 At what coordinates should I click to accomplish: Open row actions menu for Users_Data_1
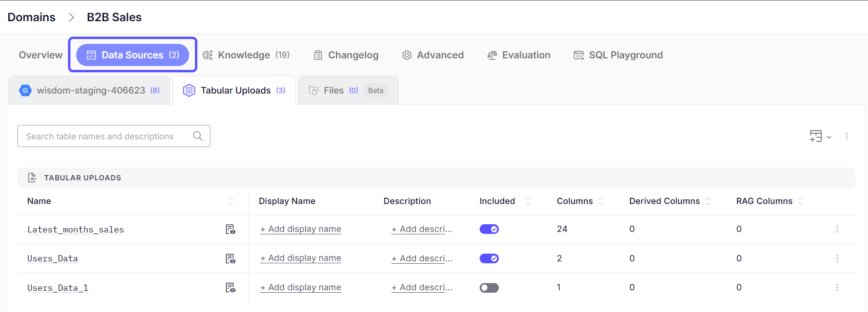coord(837,287)
